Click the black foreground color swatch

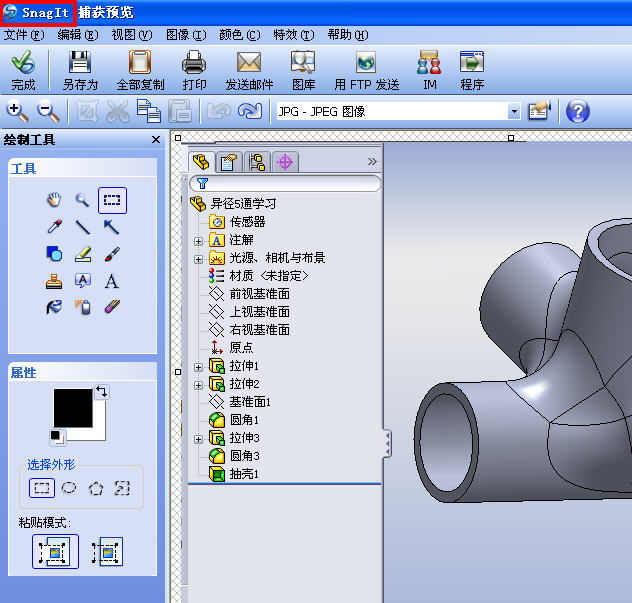coord(73,408)
